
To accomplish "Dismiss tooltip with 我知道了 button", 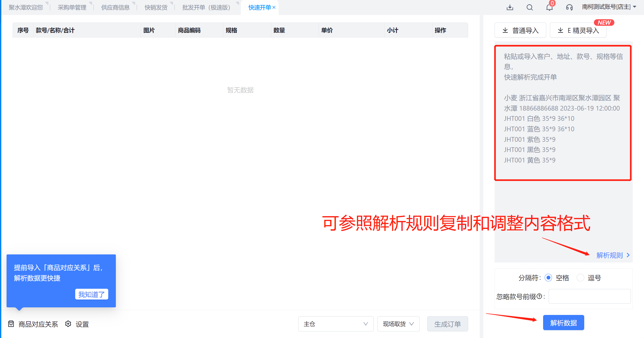I will pyautogui.click(x=92, y=295).
